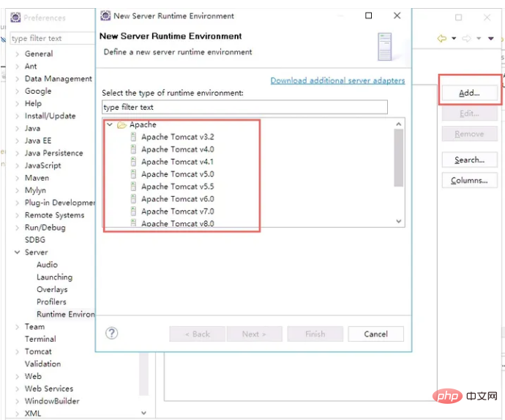Focus the runtime type filter text field
This screenshot has height=420, width=505.
coord(244,108)
